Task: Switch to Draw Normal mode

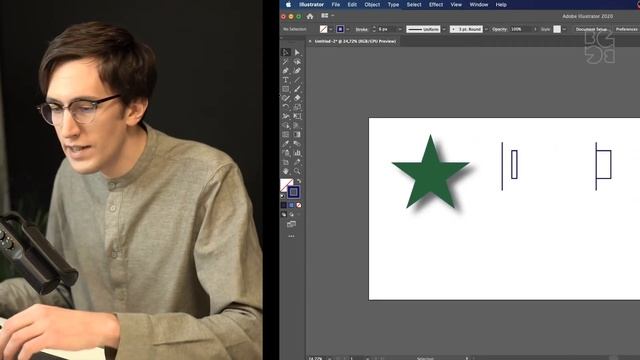Action: click(284, 214)
